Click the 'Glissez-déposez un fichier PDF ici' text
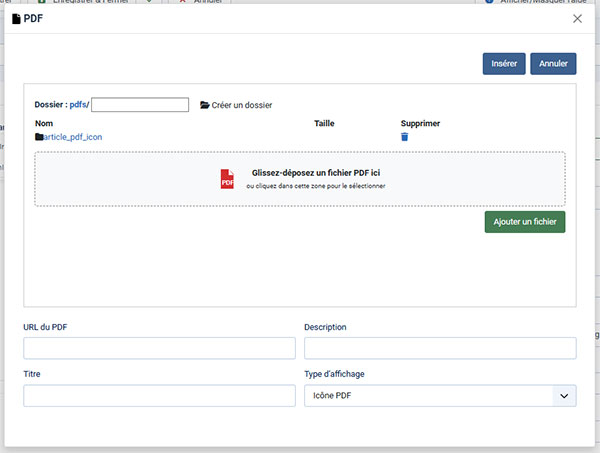 316,173
